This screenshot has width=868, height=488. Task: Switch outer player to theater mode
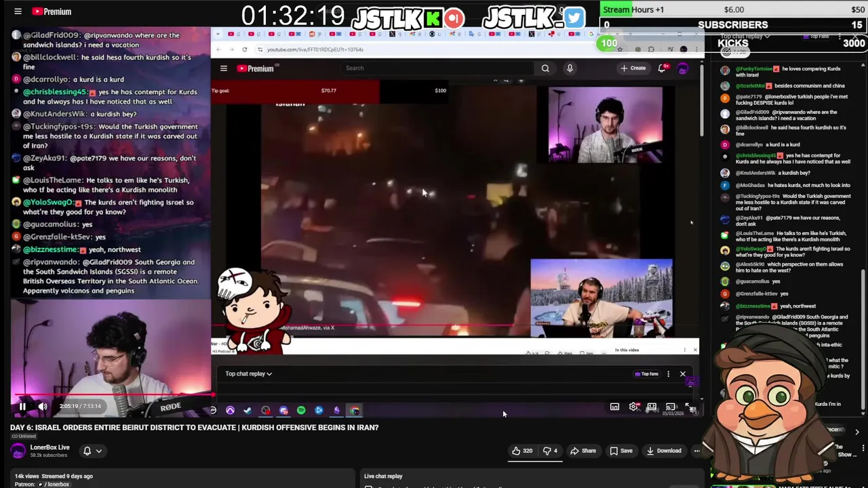(652, 407)
